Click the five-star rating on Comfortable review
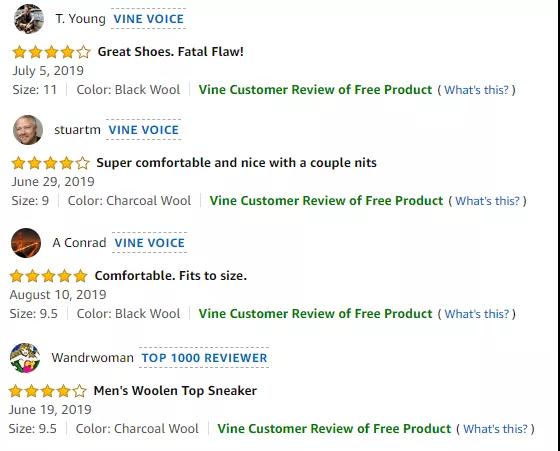This screenshot has width=560, height=451. [49, 276]
